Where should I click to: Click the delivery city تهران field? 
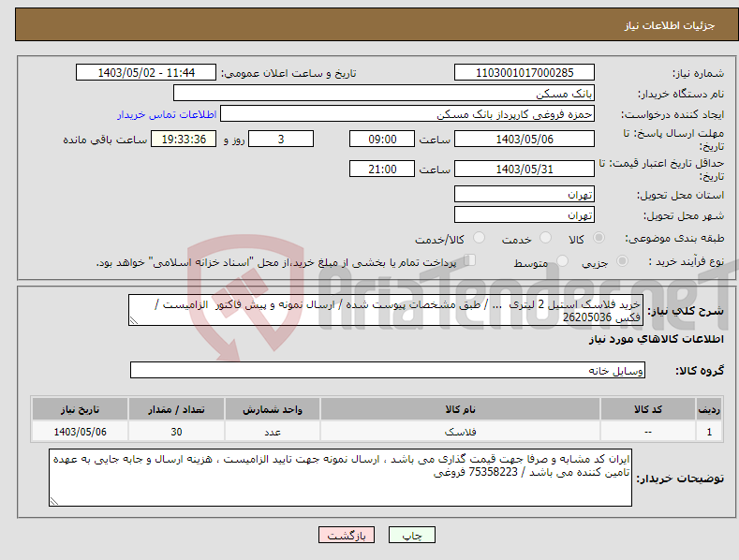525,215
